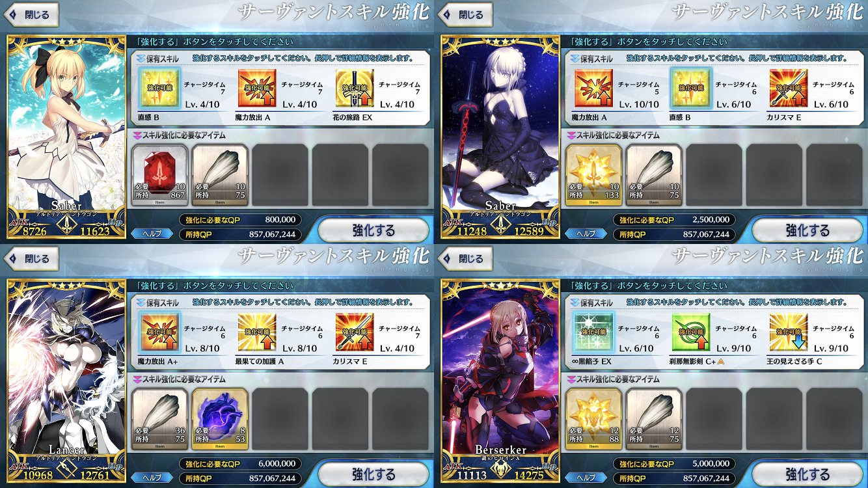Screen dimensions: 868x488
Task: Click 閉じる above the Saber Alter card
Action: [465, 14]
